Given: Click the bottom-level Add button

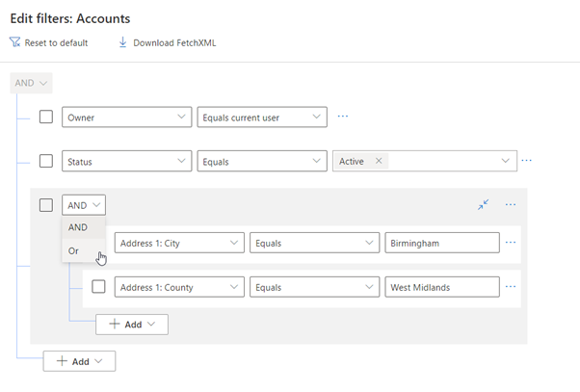Looking at the screenshot, I should (x=79, y=361).
